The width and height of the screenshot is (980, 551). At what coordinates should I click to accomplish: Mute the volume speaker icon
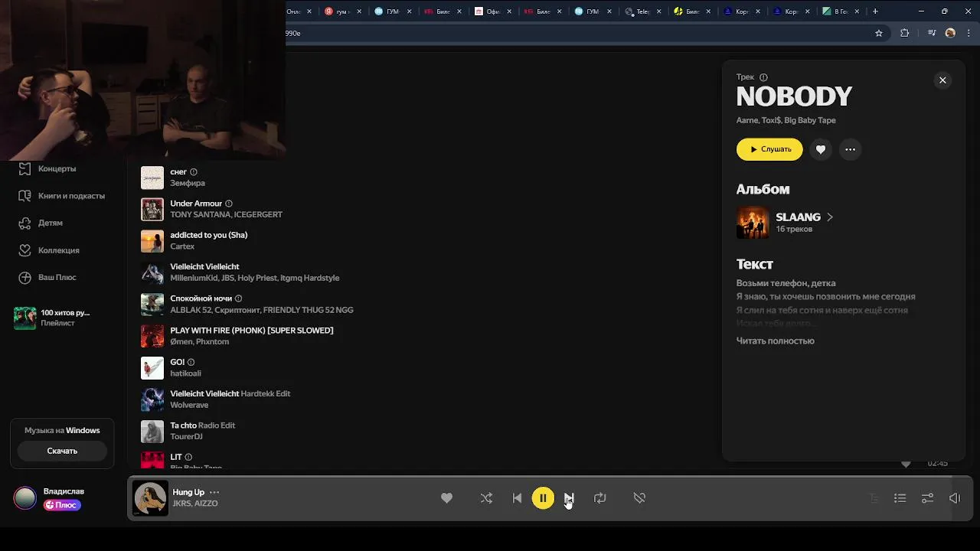pyautogui.click(x=955, y=498)
